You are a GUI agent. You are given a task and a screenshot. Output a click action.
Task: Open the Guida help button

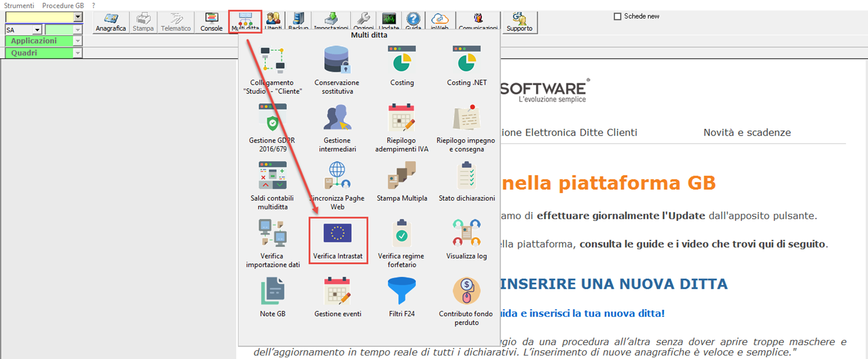click(413, 22)
